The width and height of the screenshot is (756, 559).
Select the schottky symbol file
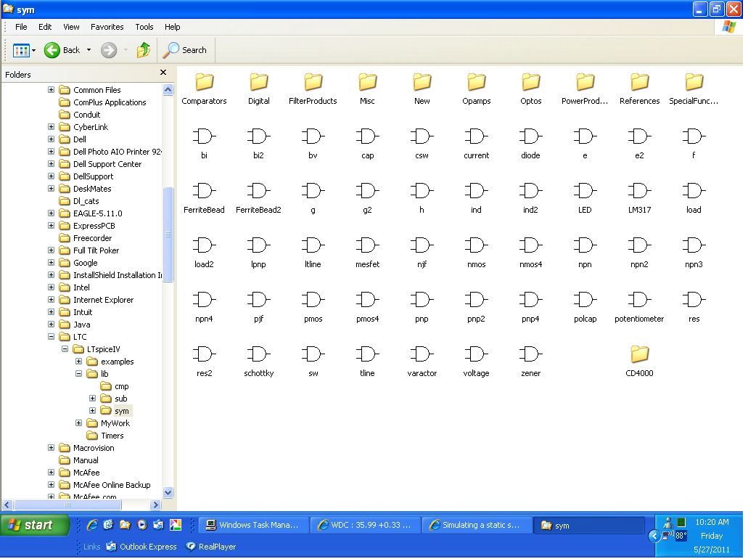(258, 362)
